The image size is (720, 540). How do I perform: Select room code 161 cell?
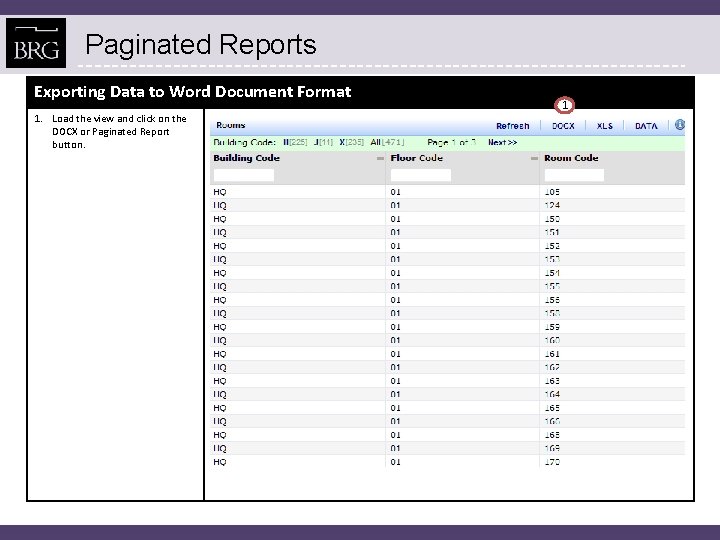point(552,354)
